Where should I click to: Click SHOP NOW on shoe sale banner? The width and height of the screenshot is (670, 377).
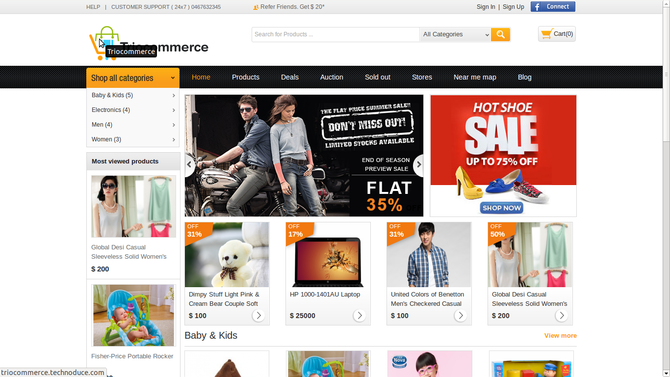point(502,208)
